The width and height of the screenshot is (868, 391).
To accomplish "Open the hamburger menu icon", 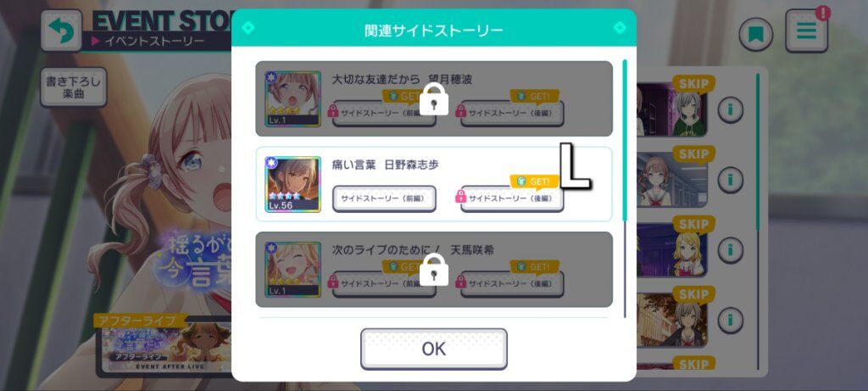I will tap(806, 31).
